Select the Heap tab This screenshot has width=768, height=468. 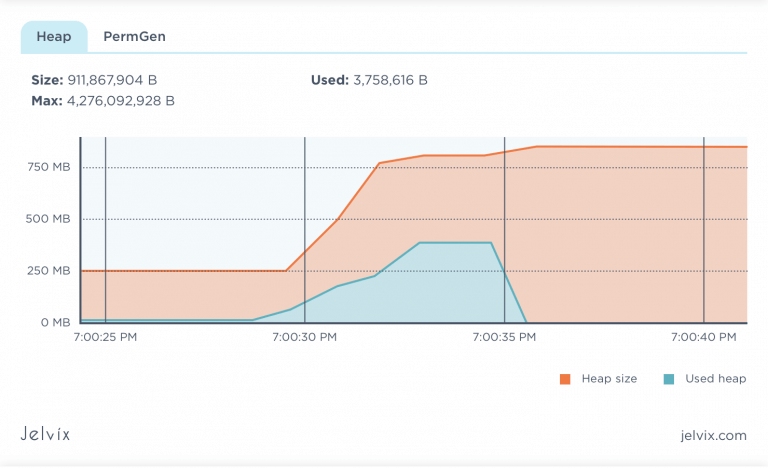[54, 36]
